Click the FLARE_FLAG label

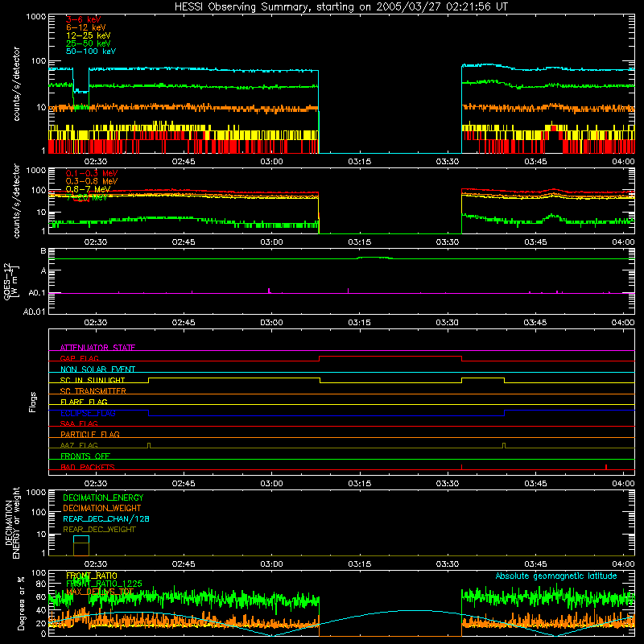pyautogui.click(x=84, y=402)
